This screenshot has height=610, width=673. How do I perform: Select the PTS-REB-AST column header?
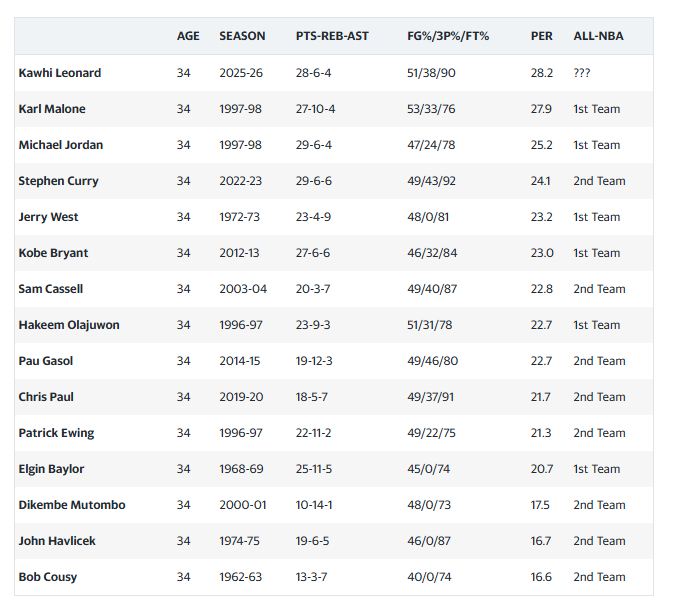click(x=332, y=36)
